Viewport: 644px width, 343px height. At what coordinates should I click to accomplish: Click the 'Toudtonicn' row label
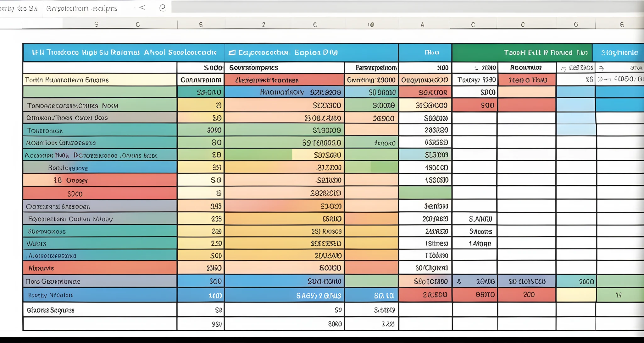pyautogui.click(x=100, y=130)
